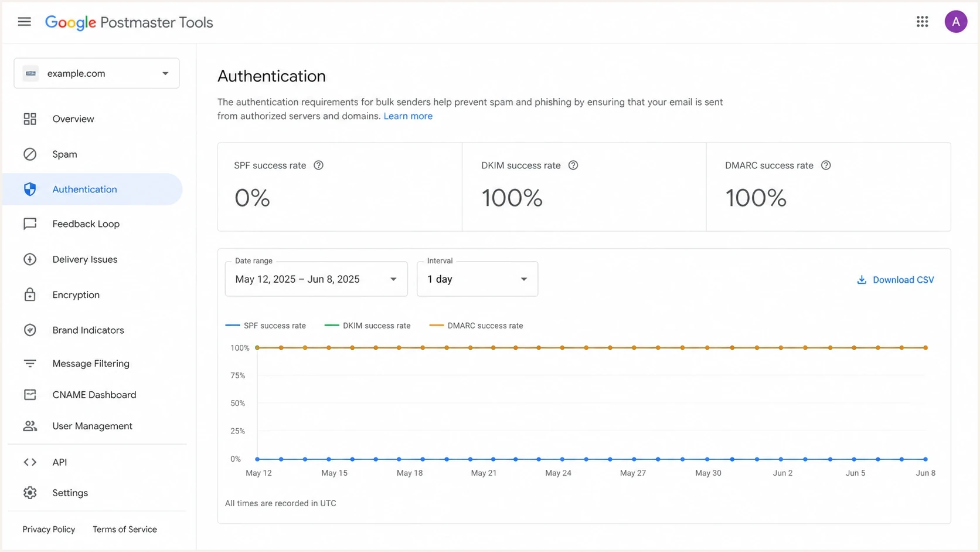The width and height of the screenshot is (980, 552).
Task: Click the Authentication page heading
Action: pos(271,76)
